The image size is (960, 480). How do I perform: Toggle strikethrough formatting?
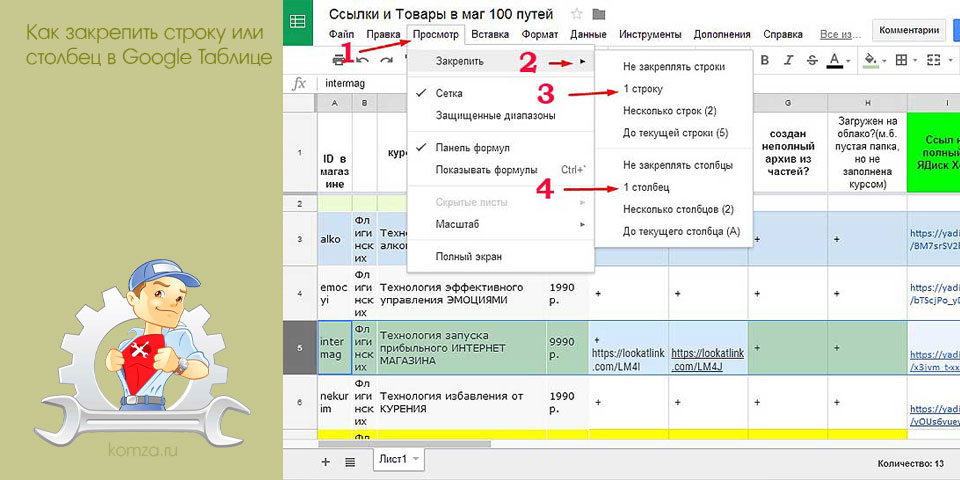coord(812,60)
